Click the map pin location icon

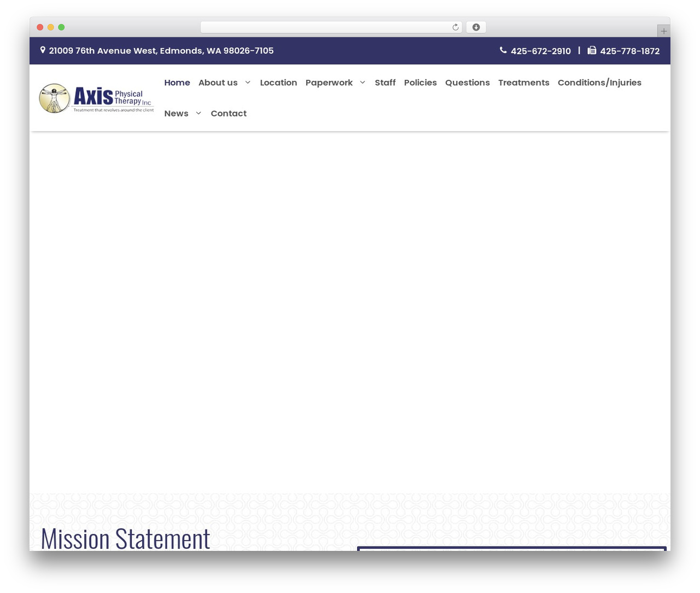[x=43, y=50]
